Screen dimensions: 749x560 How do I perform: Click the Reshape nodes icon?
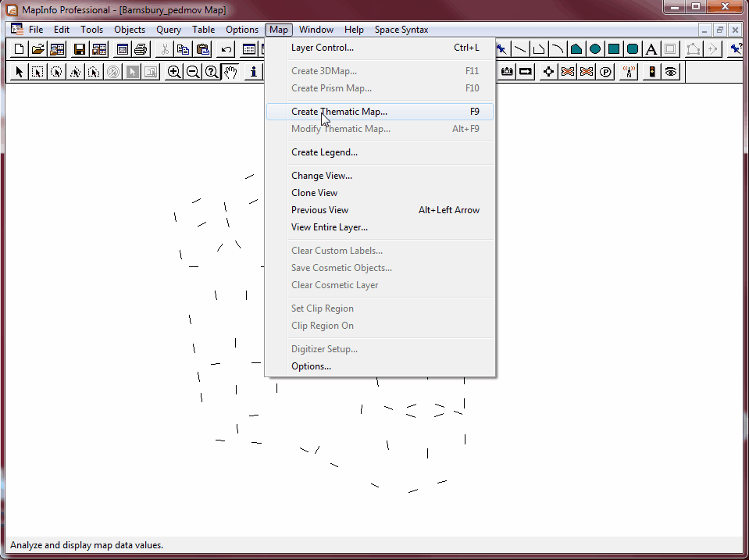point(693,48)
